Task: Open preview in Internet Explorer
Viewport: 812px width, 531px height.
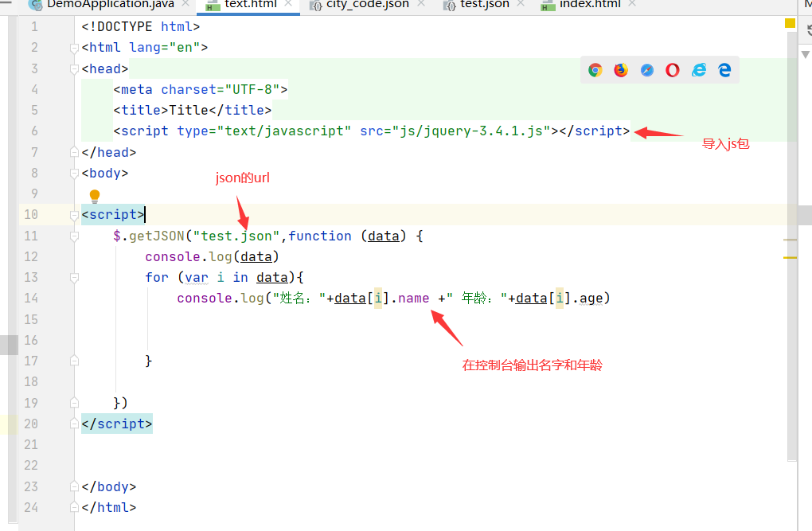Action: point(699,70)
